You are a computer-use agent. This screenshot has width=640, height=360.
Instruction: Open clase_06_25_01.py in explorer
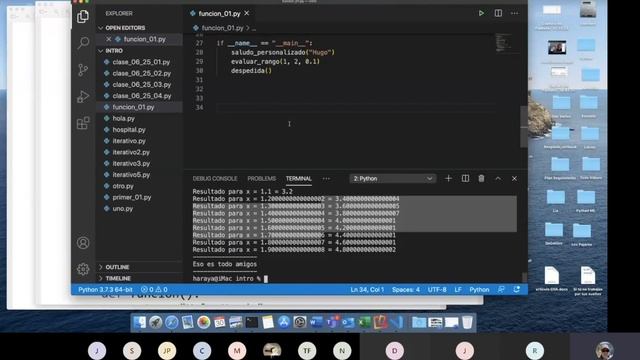(x=141, y=62)
